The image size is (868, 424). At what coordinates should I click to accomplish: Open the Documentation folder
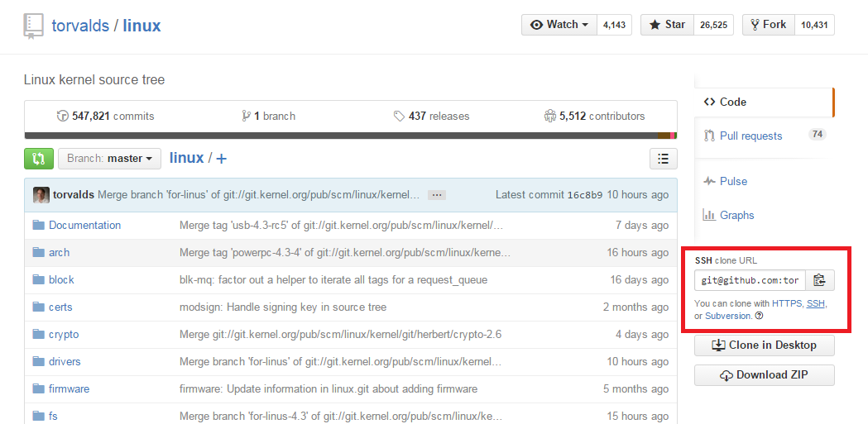click(84, 225)
